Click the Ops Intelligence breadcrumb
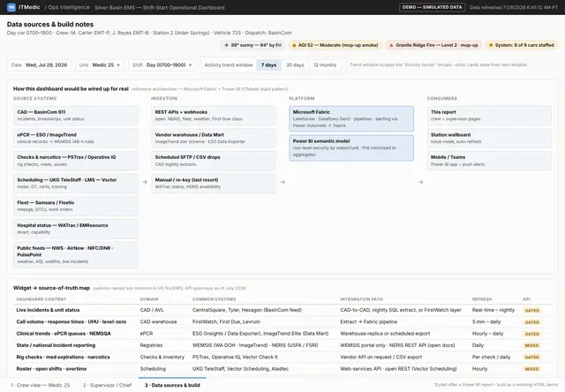565x392 pixels. [67, 7]
